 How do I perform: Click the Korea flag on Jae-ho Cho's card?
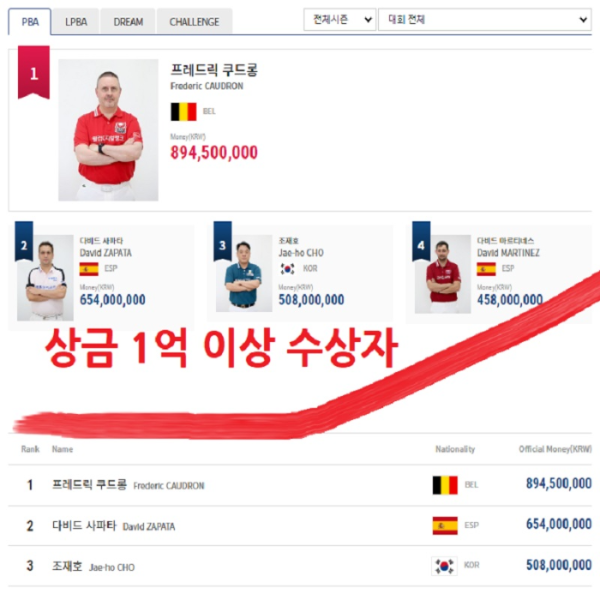pos(287,269)
